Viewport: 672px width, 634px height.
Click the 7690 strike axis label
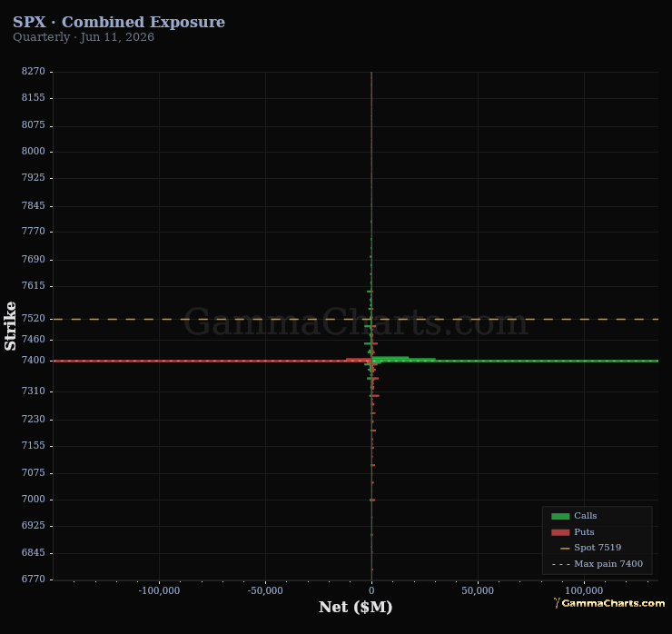click(x=33, y=260)
